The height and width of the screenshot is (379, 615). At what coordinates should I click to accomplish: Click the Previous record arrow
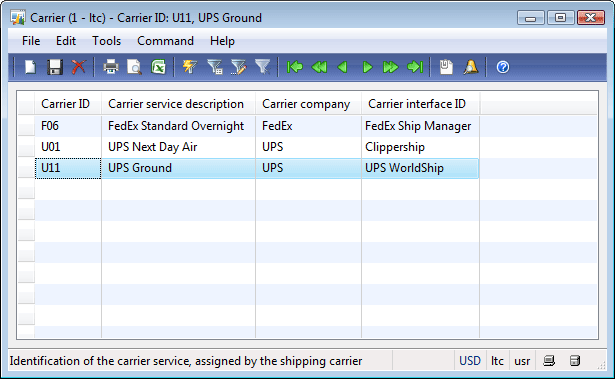[x=342, y=67]
